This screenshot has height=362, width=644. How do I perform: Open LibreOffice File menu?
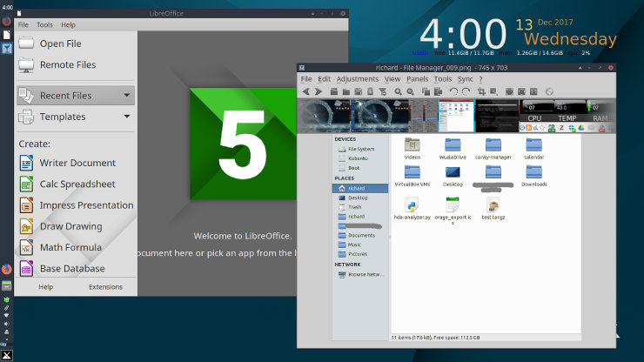(x=23, y=24)
